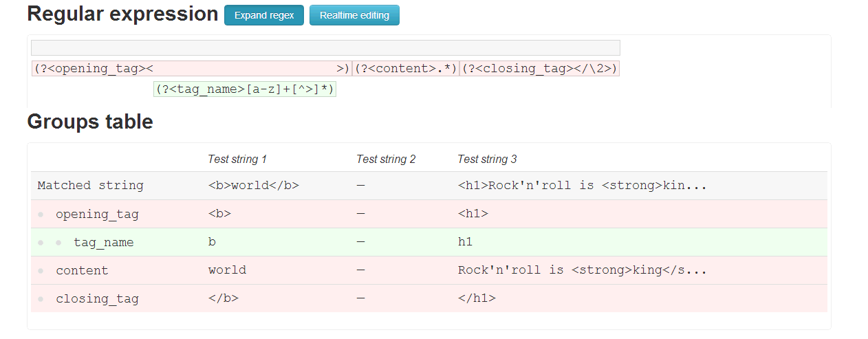Viewport: 868px width, 339px height.
Task: Click the "Expand regex" button
Action: click(264, 15)
